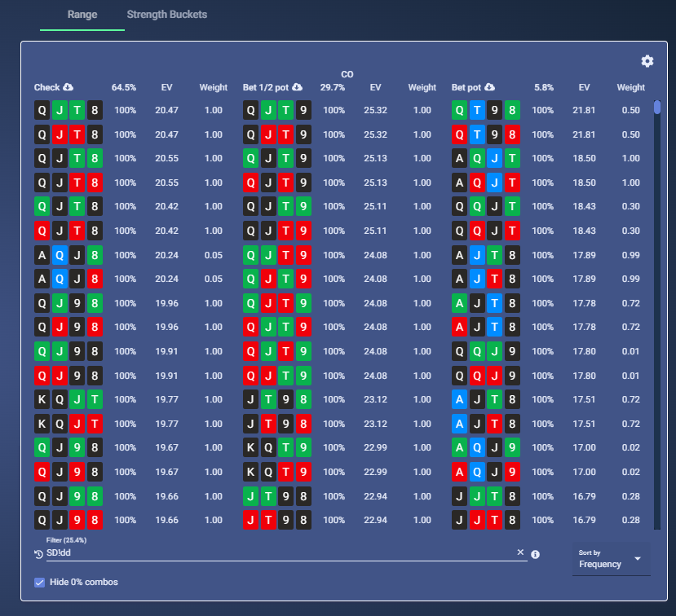Viewport: 676px width, 616px height.
Task: Open the settings gear icon
Action: point(647,61)
